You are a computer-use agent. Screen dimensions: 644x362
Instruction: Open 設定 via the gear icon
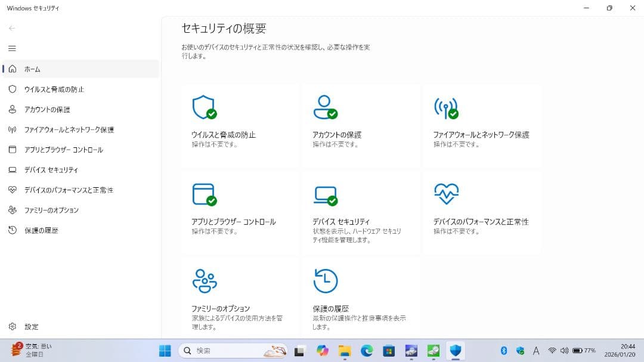(x=12, y=326)
